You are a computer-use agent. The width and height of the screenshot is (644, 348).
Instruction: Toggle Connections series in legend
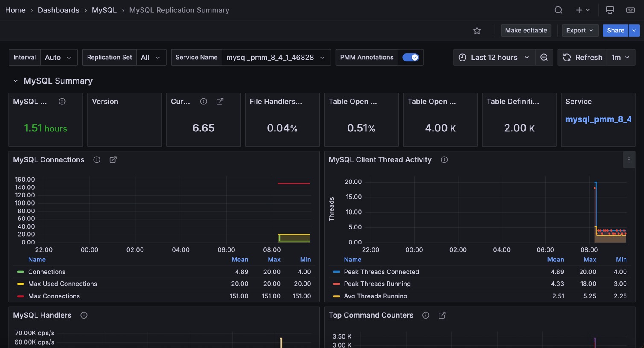coord(47,272)
